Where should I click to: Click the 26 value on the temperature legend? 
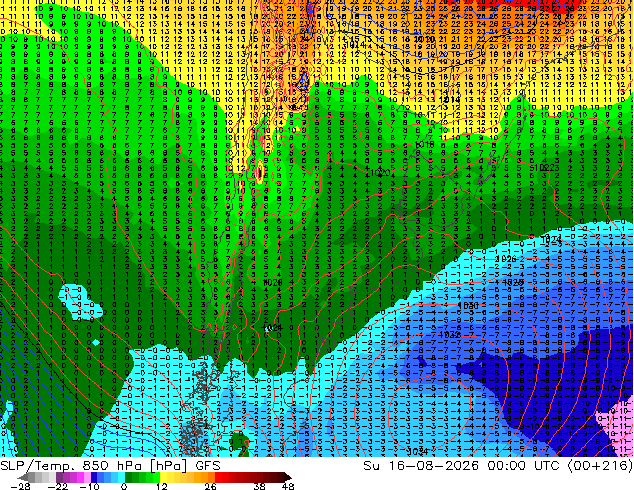point(210,486)
